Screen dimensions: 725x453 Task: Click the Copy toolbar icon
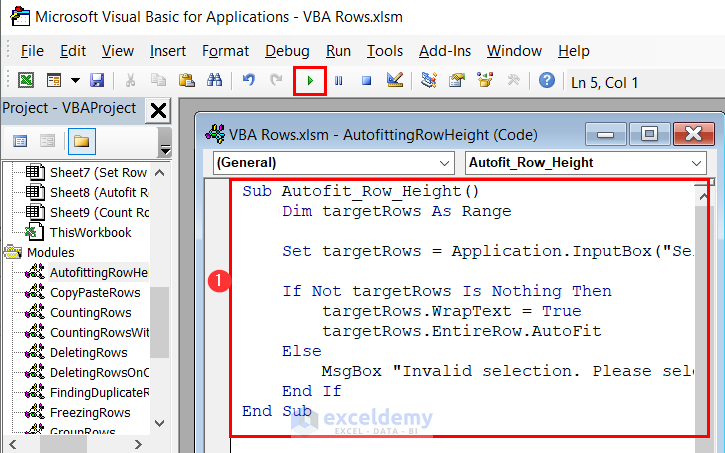click(x=158, y=80)
